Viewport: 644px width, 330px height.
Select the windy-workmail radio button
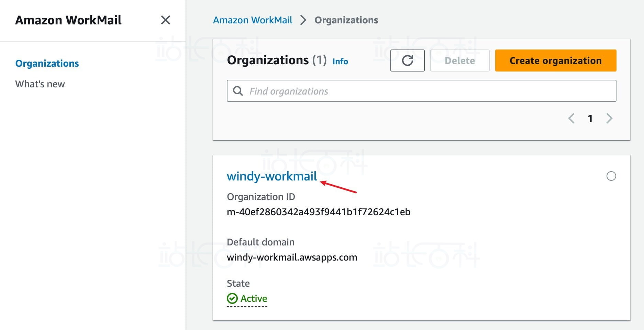point(611,176)
